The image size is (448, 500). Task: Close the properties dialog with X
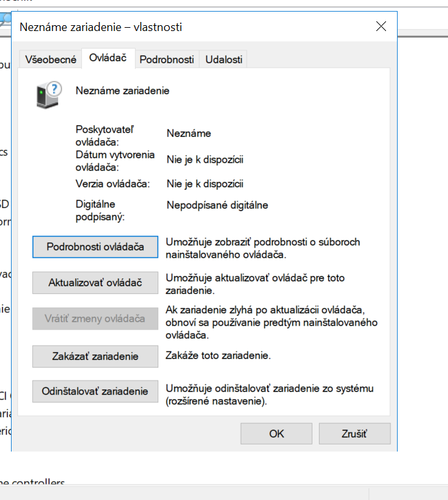[x=381, y=26]
